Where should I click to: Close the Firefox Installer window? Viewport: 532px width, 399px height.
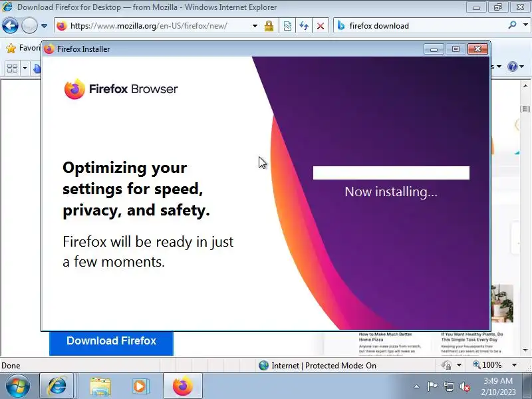click(477, 49)
